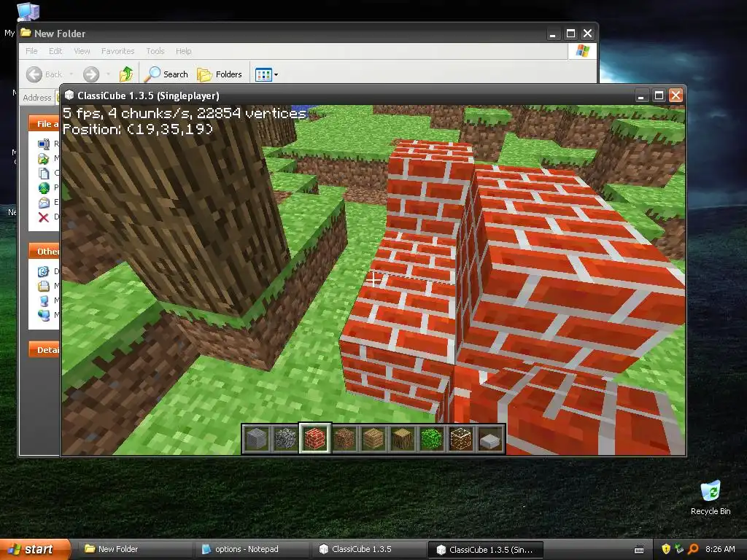Select the dirt block in the hotbar

(344, 438)
